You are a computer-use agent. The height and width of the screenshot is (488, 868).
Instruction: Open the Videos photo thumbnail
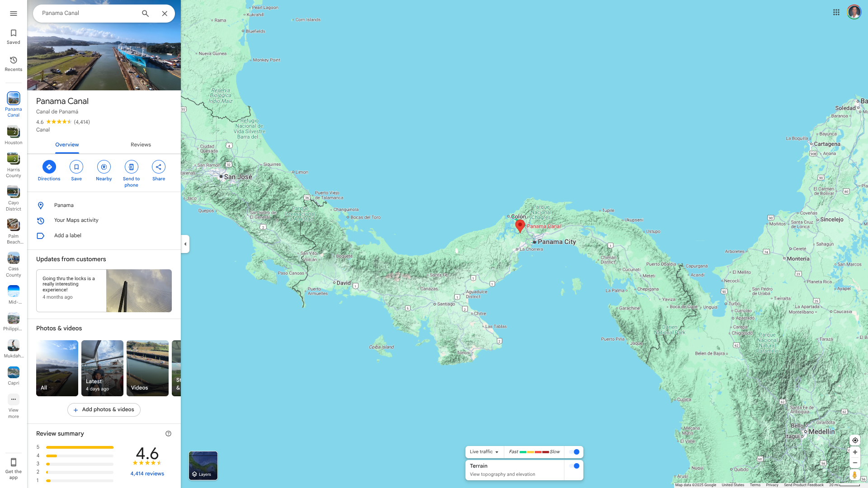point(147,368)
